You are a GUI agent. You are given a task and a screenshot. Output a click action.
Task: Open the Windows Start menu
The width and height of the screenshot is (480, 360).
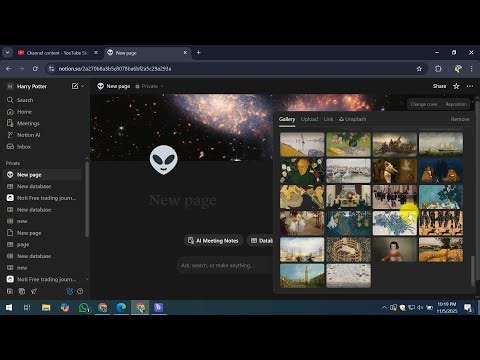9,307
